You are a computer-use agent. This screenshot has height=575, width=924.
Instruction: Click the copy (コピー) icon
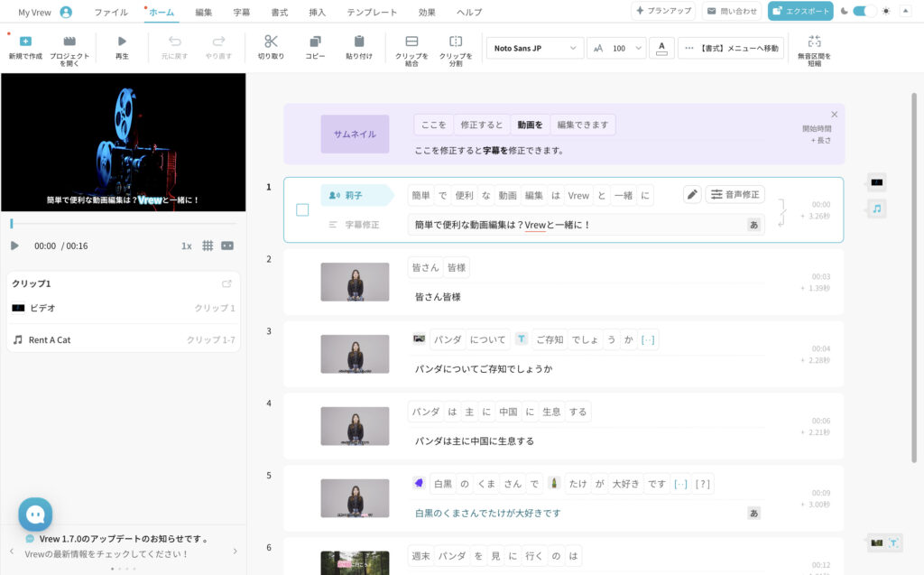tap(315, 42)
